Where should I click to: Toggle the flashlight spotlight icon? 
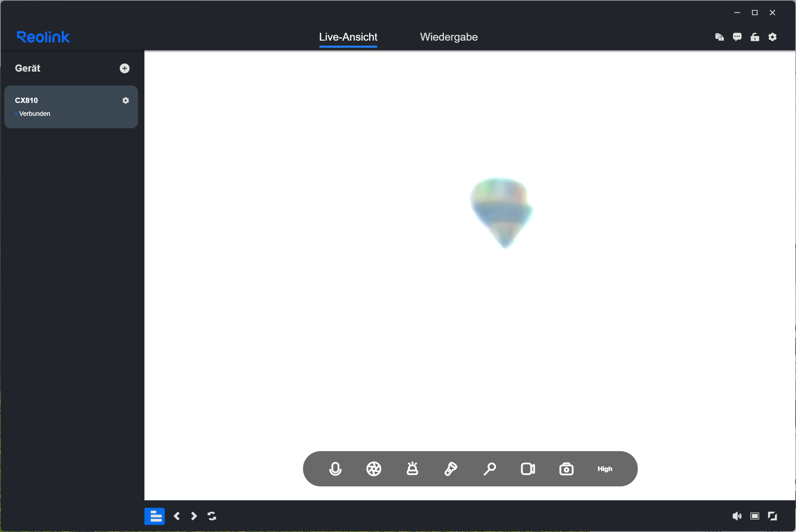[451, 469]
